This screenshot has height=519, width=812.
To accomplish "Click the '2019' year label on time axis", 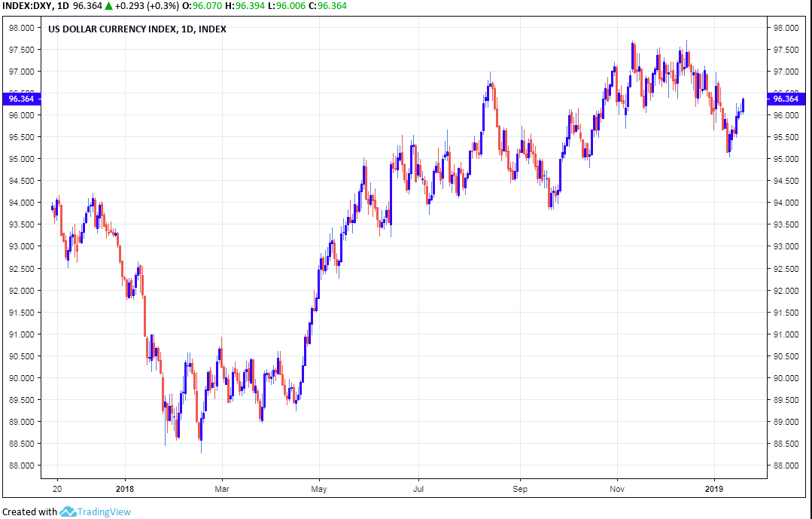I will pyautogui.click(x=714, y=487).
